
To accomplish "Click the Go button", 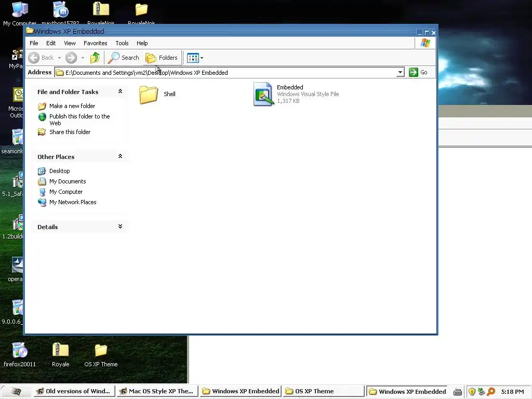I will [418, 72].
